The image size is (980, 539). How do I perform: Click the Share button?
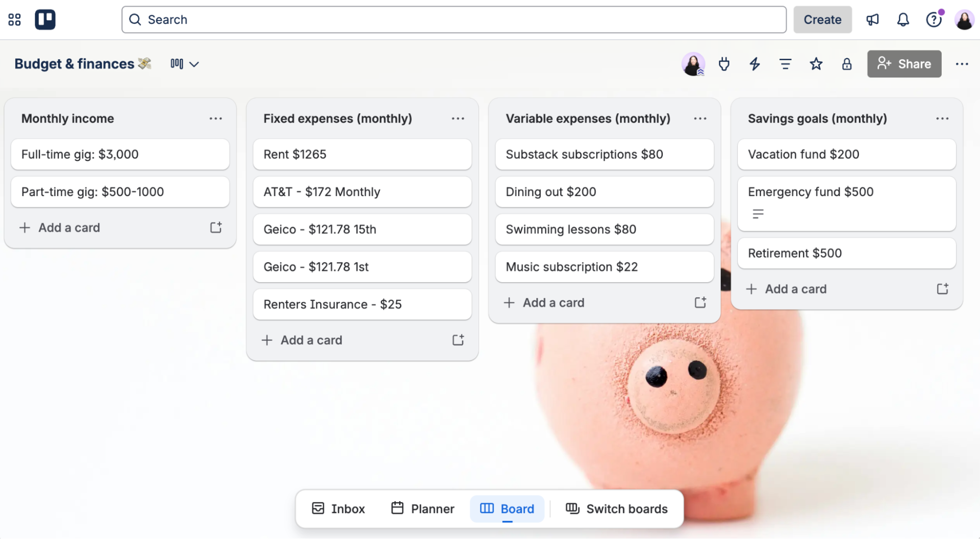point(904,64)
